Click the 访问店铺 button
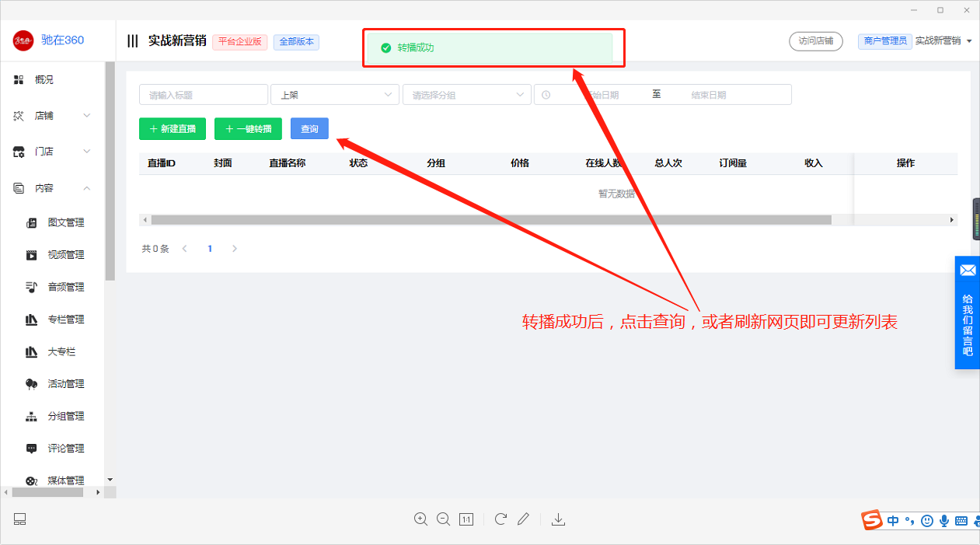980x545 pixels. pyautogui.click(x=816, y=41)
